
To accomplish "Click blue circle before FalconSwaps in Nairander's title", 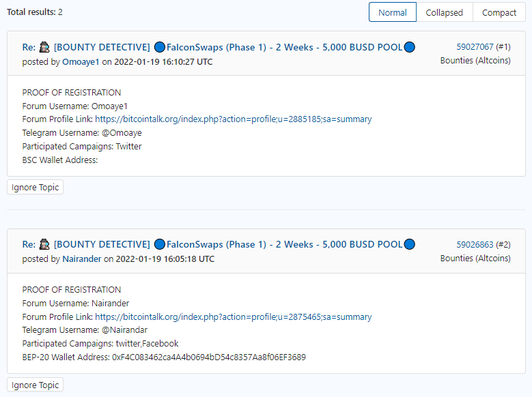I will point(160,244).
